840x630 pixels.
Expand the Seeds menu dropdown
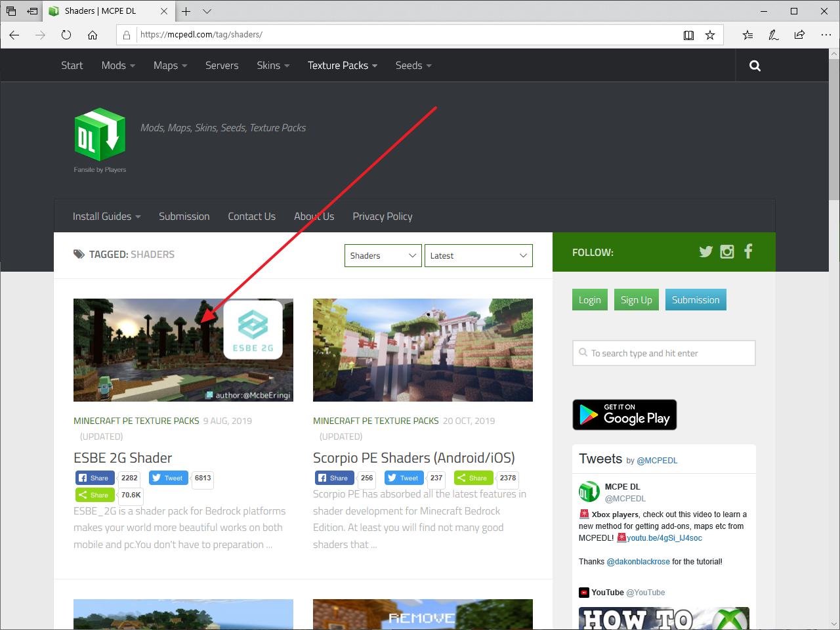pyautogui.click(x=413, y=66)
